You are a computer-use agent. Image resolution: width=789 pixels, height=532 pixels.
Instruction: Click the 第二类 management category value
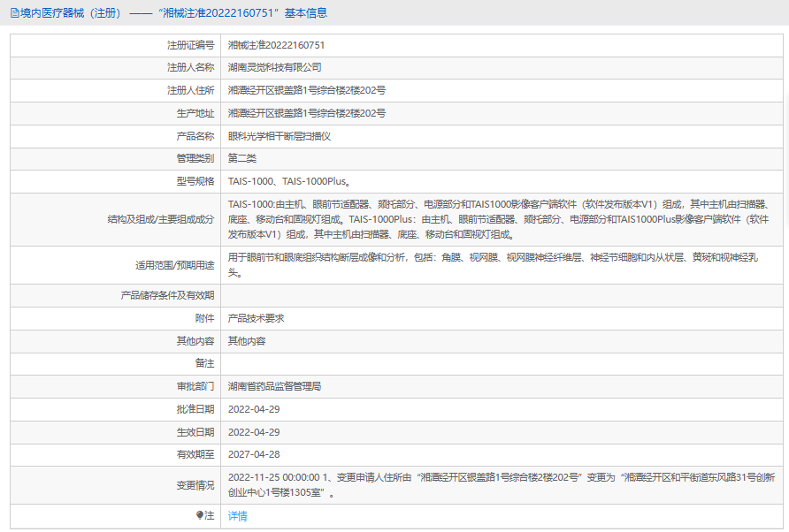click(241, 159)
